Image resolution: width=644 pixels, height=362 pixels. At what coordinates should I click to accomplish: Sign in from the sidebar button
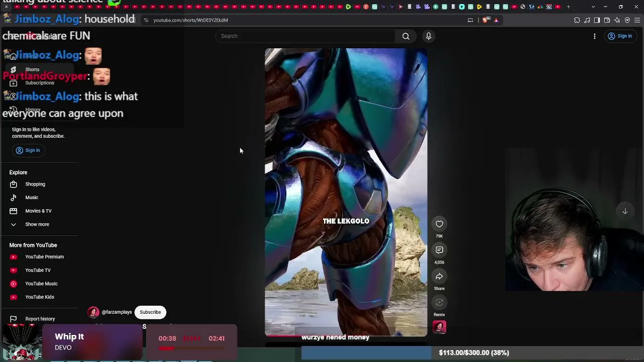tap(28, 150)
